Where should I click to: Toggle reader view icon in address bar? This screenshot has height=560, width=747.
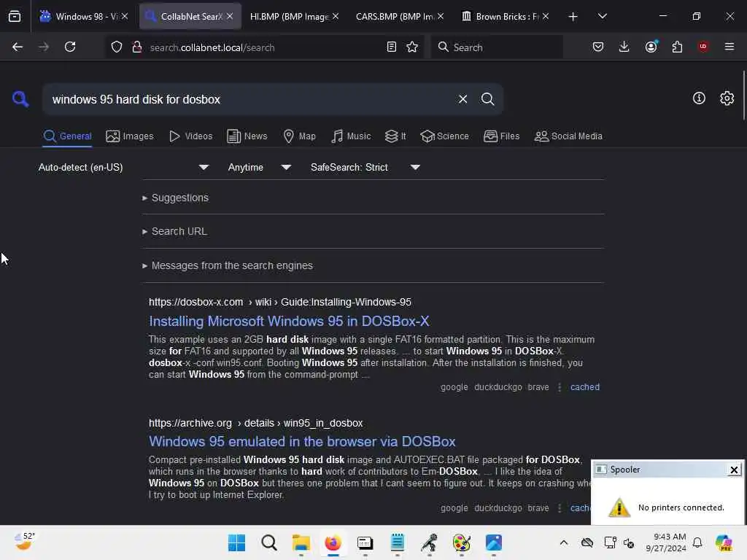click(x=391, y=47)
